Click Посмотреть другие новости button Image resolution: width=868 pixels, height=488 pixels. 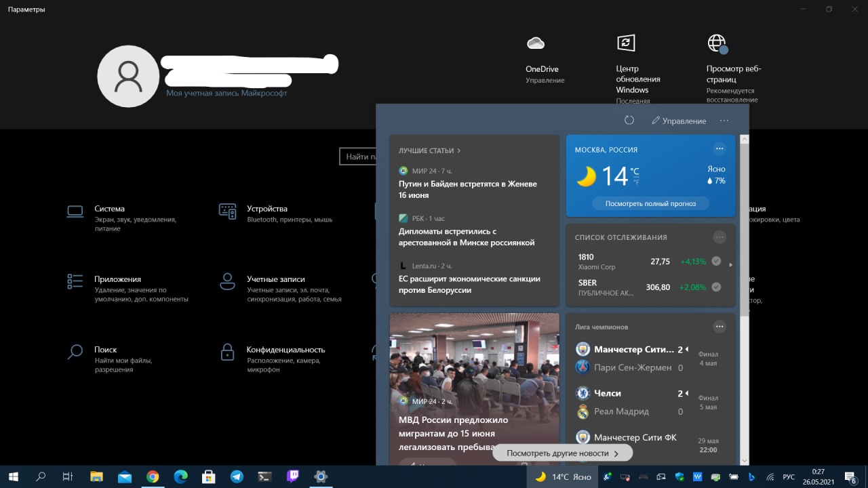pyautogui.click(x=562, y=453)
